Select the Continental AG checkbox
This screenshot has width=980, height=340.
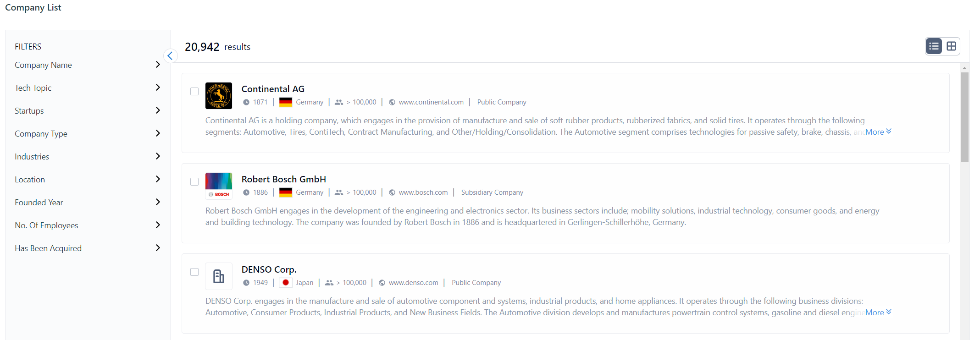[194, 92]
